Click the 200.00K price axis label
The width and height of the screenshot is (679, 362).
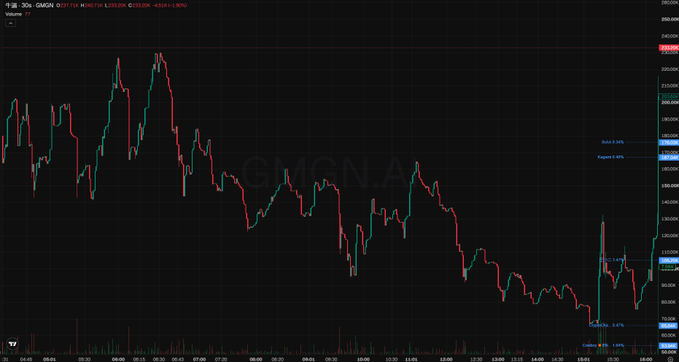point(669,102)
